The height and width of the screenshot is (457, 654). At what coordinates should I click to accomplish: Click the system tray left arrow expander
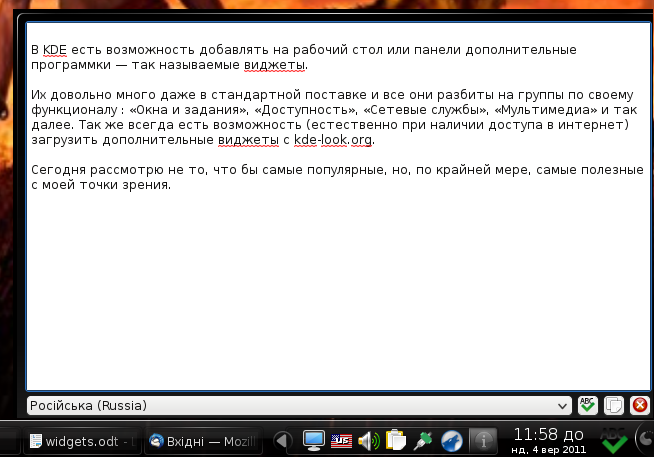pyautogui.click(x=282, y=441)
